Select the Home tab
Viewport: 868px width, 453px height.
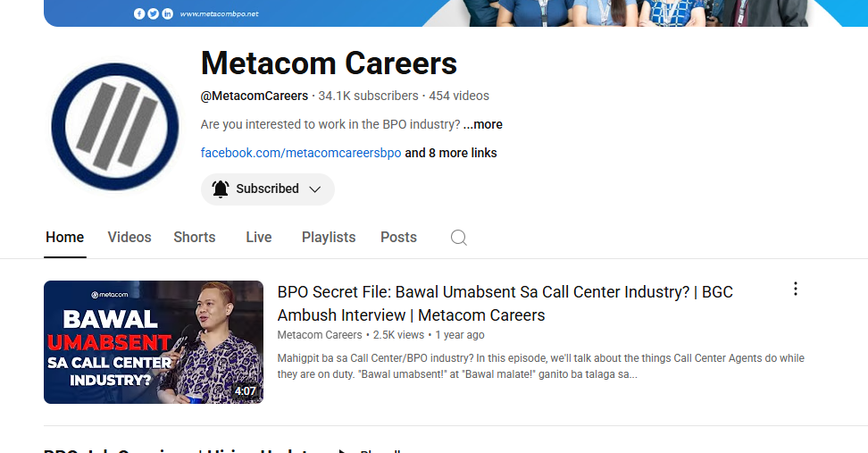65,237
